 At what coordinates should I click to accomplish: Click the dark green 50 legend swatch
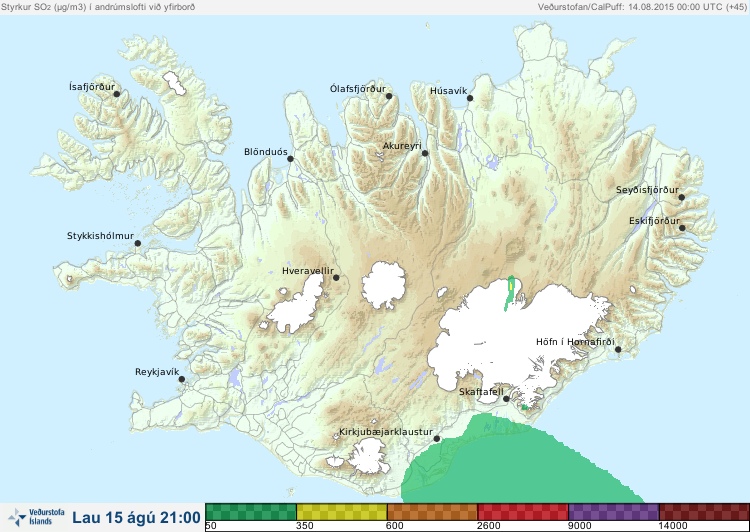(x=251, y=512)
